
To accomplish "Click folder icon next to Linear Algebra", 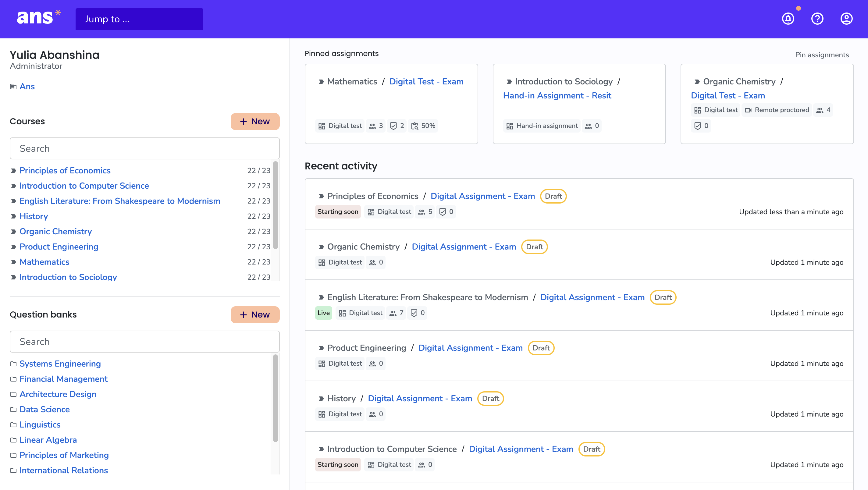I will (x=13, y=440).
